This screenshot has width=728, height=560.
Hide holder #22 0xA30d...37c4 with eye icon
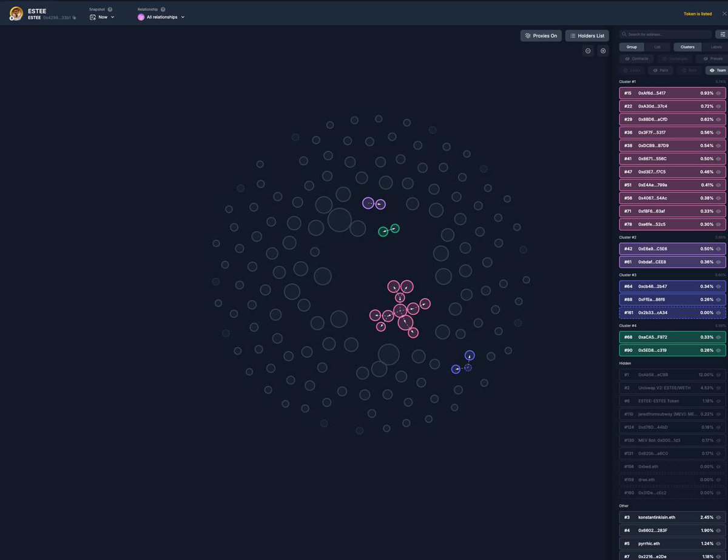[x=718, y=106]
